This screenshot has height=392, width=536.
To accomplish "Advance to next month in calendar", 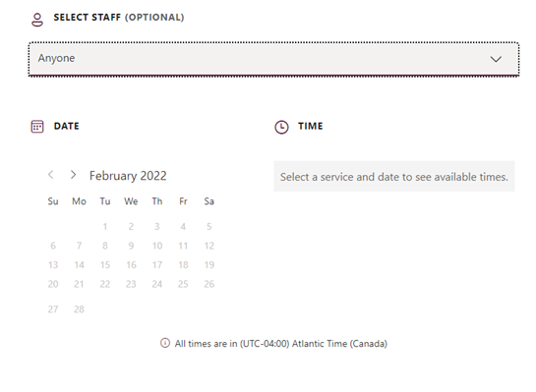I will [x=73, y=175].
